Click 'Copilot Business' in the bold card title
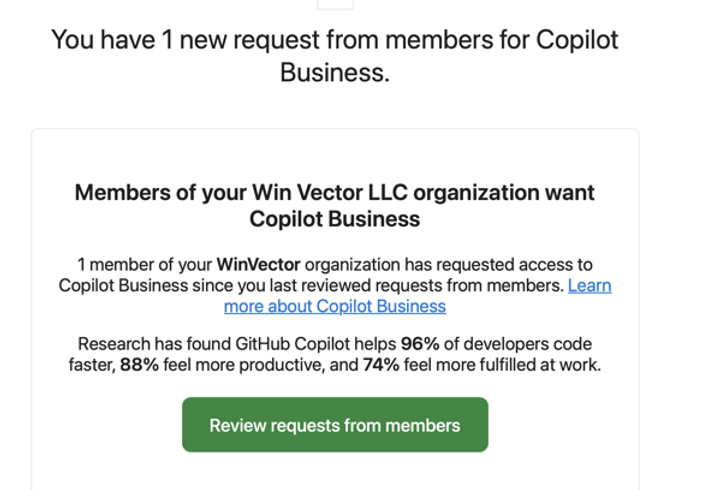Image resolution: width=720 pixels, height=490 pixels. point(335,219)
